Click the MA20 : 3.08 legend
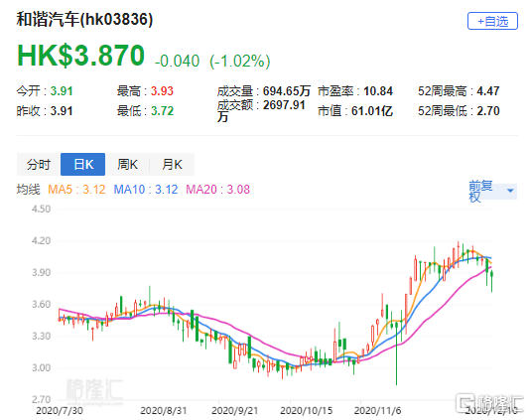Screen dimensions: 530x420 (218, 190)
